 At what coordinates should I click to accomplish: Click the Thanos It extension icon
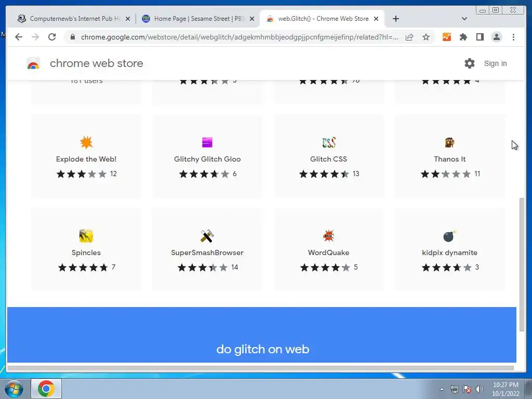[x=449, y=142]
